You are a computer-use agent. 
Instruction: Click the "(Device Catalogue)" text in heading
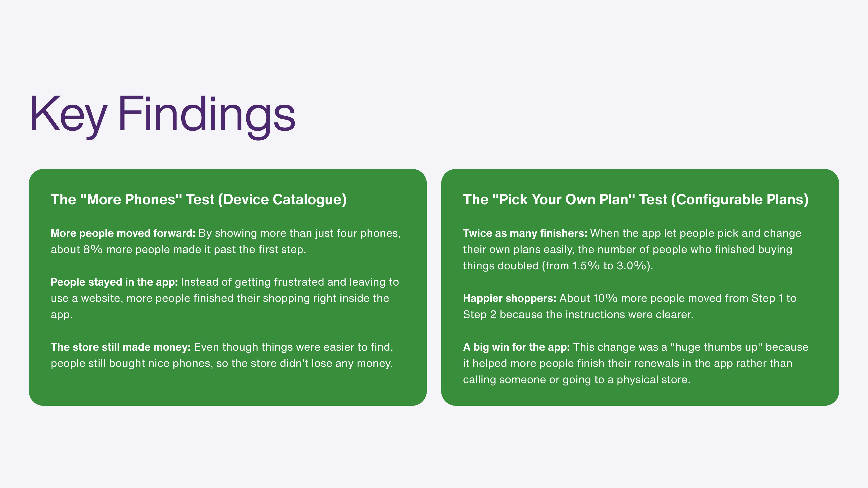282,199
